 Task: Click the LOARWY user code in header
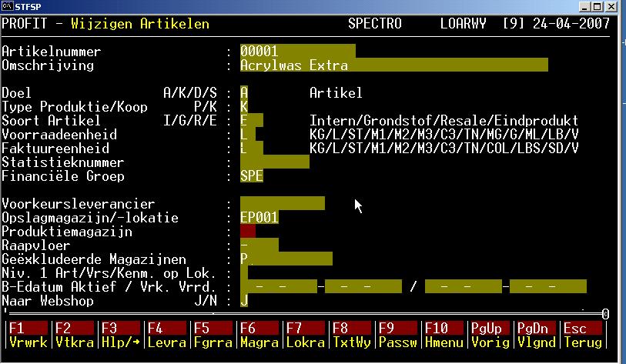[x=463, y=24]
